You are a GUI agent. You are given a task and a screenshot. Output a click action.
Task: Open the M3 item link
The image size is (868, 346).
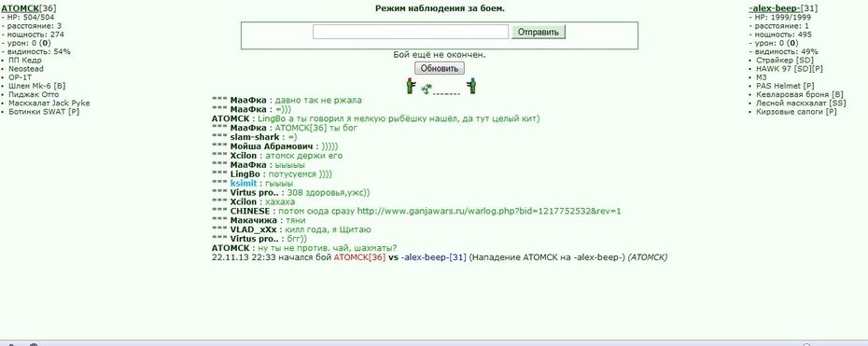(x=762, y=77)
